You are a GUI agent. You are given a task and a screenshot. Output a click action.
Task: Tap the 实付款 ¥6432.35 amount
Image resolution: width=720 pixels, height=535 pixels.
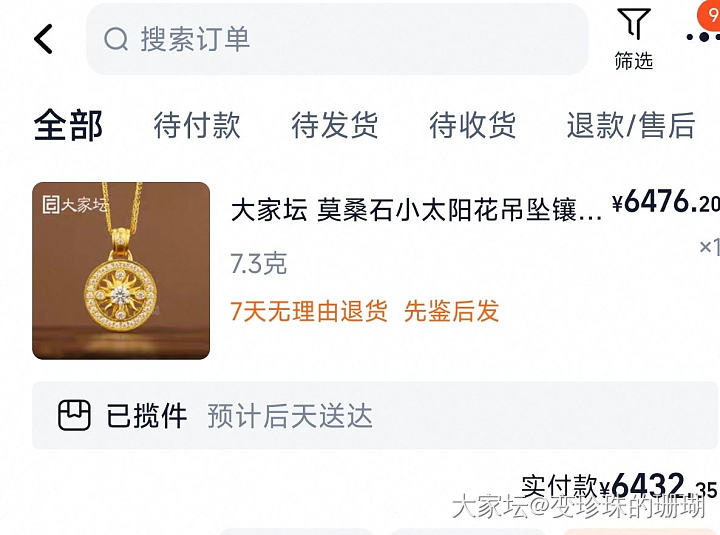click(x=619, y=487)
